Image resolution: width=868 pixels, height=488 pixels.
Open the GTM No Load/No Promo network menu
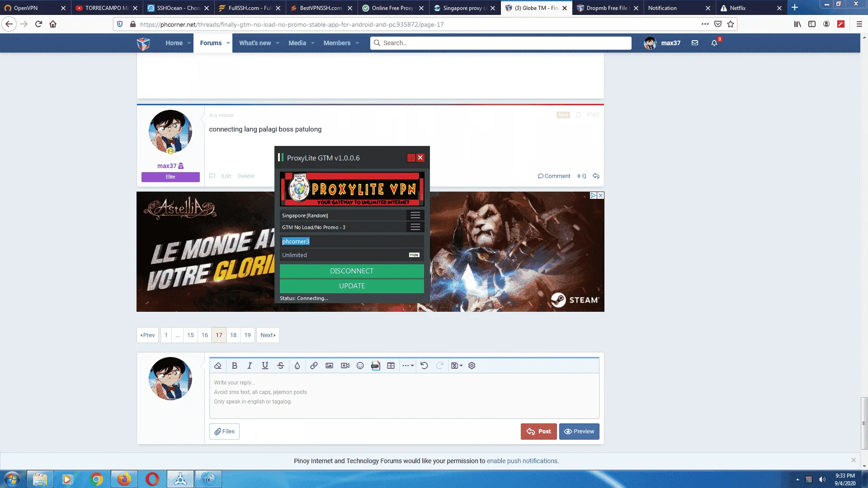click(x=415, y=227)
